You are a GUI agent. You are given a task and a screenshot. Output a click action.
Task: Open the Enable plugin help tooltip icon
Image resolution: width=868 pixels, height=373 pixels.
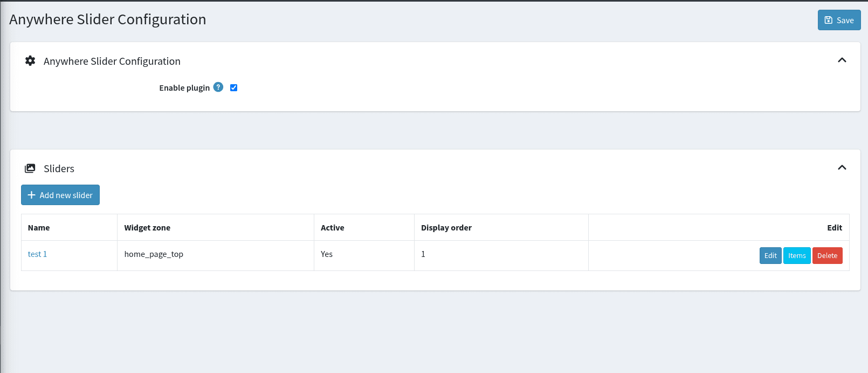[x=218, y=87]
